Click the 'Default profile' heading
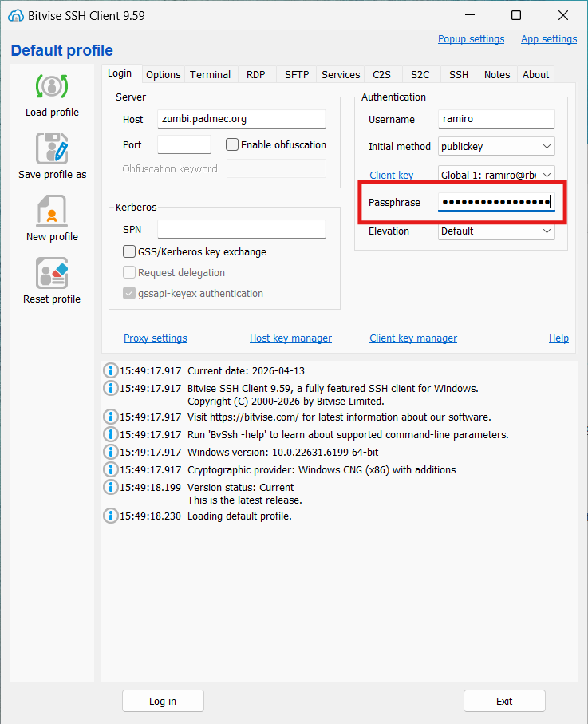Viewport: 588px width, 724px height. coord(62,50)
